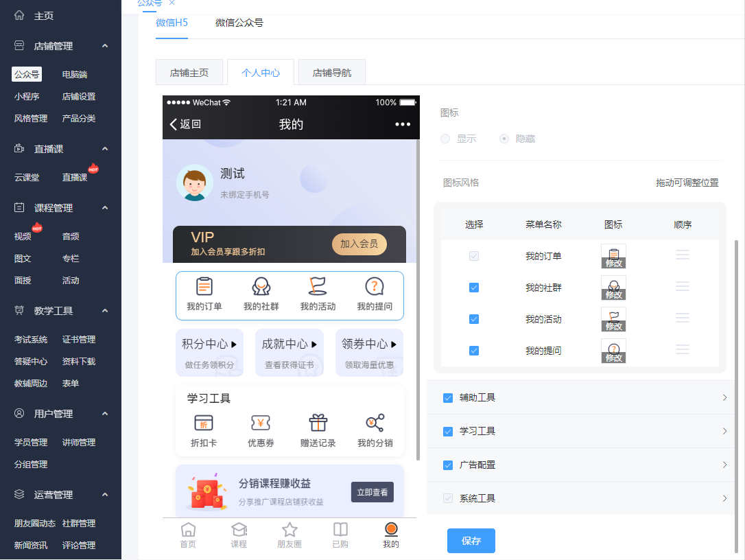Expand the 广告配置 section arrow
This screenshot has width=745, height=560.
[724, 465]
